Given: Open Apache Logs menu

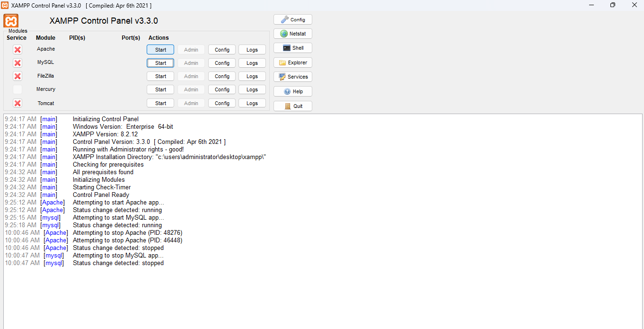Looking at the screenshot, I should (x=252, y=50).
